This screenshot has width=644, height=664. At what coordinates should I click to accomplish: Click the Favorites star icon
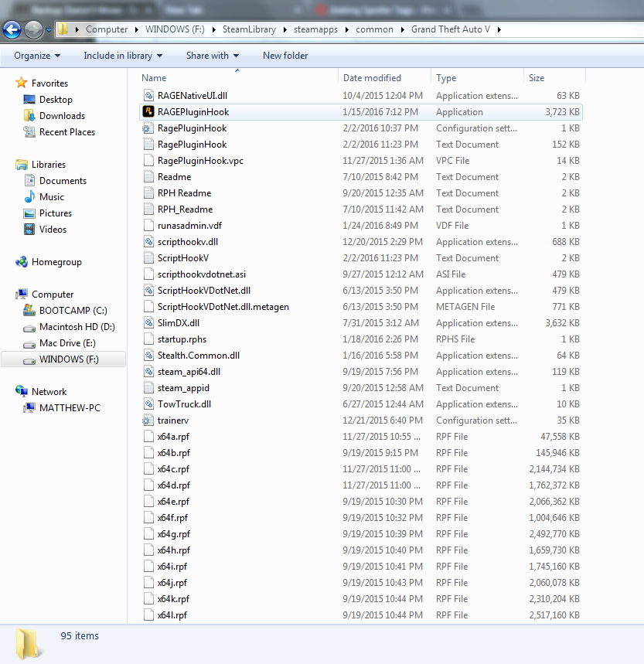coord(21,83)
